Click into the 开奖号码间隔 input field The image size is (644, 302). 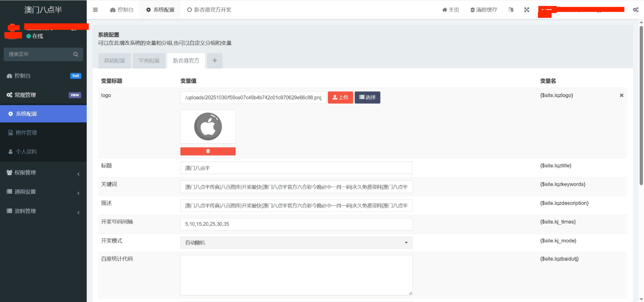tap(296, 224)
